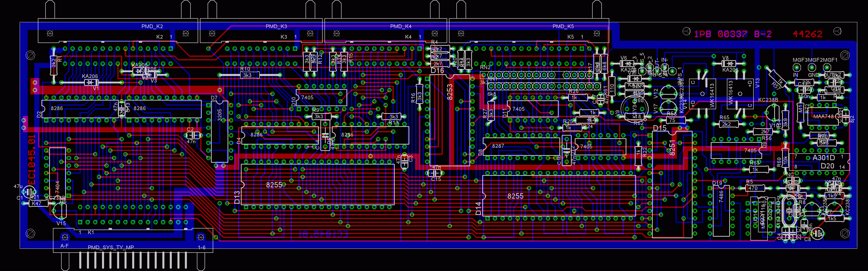This screenshot has height=271, width=868.
Task: Click the PMD_K2 connector label
Action: tap(152, 26)
